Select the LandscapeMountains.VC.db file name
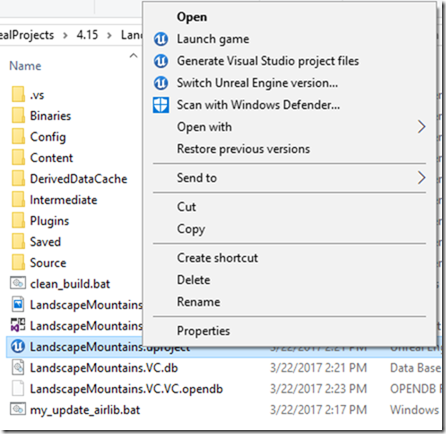The image size is (446, 434). point(104,368)
